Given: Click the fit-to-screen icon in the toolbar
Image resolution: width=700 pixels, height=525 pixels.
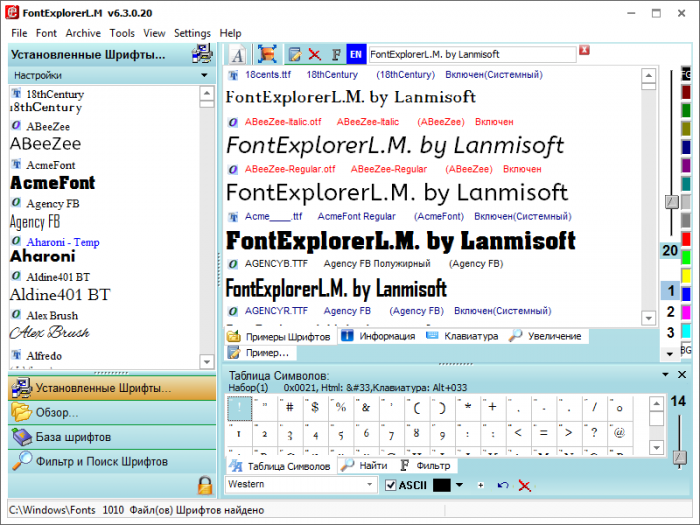Looking at the screenshot, I should (267, 54).
